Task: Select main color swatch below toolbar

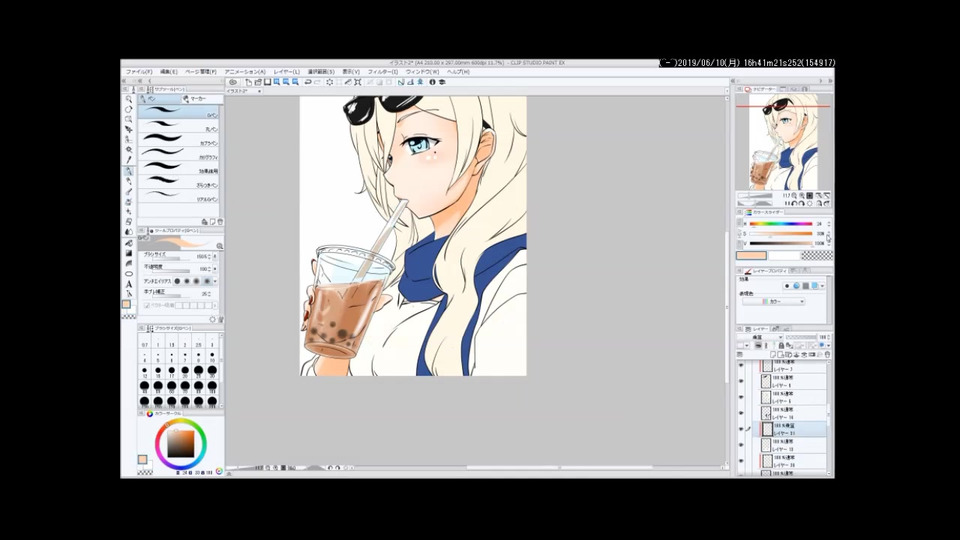Action: [127, 304]
